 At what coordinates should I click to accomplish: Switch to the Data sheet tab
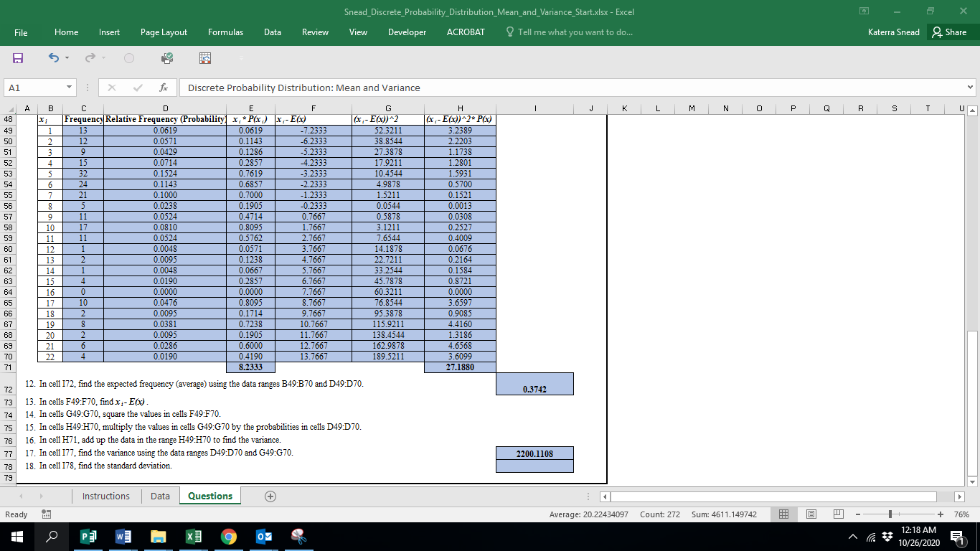coord(159,496)
